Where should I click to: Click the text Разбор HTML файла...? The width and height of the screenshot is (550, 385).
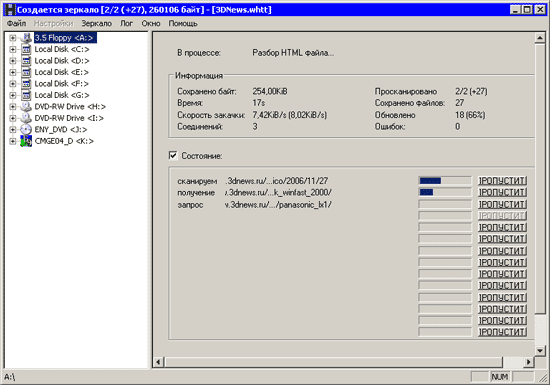293,53
